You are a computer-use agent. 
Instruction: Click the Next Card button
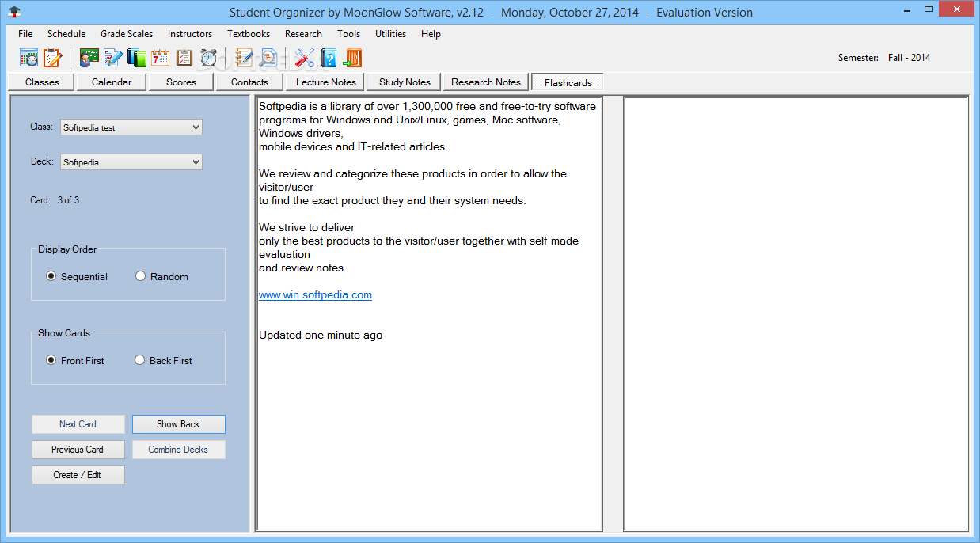[x=78, y=424]
